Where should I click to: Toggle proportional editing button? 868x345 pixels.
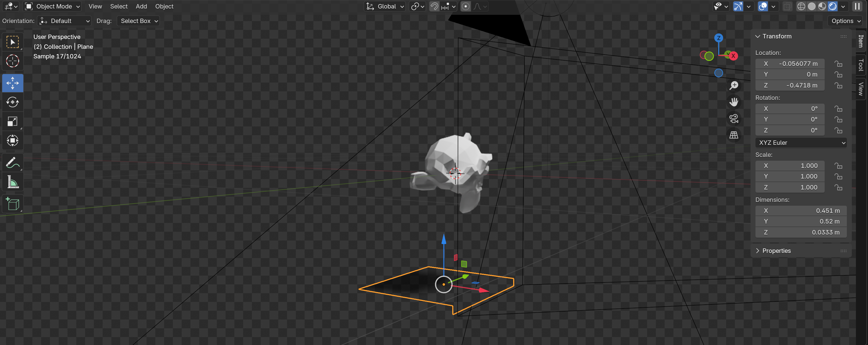coord(465,6)
